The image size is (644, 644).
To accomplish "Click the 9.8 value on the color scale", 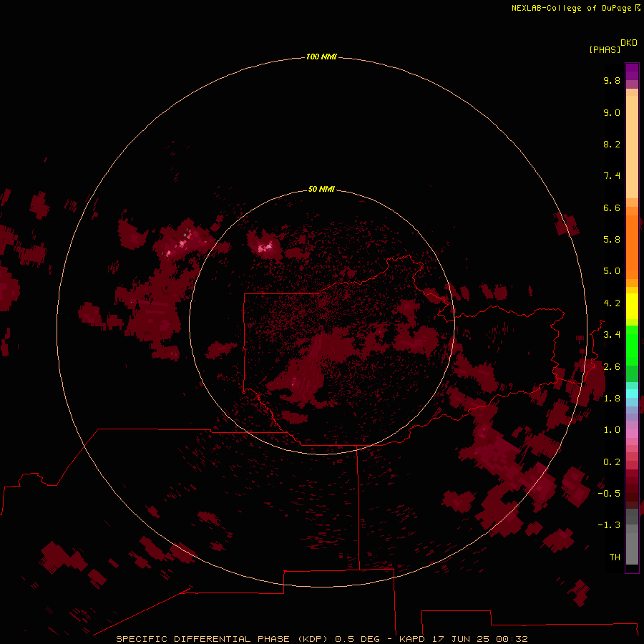I will click(612, 80).
